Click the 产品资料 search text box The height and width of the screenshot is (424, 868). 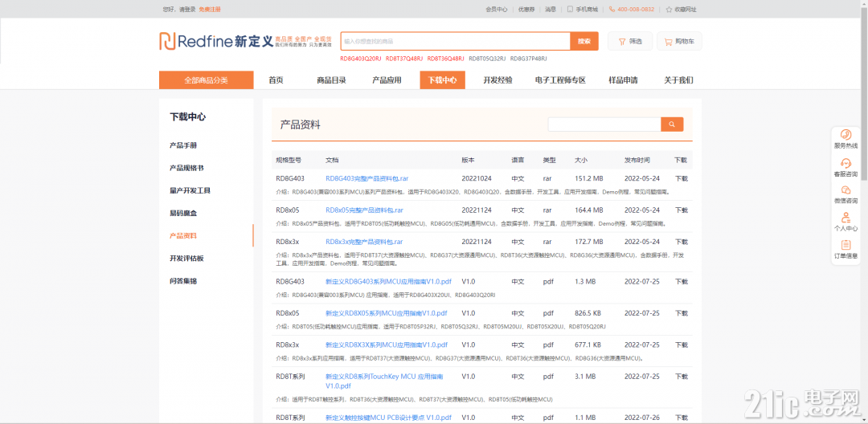604,124
